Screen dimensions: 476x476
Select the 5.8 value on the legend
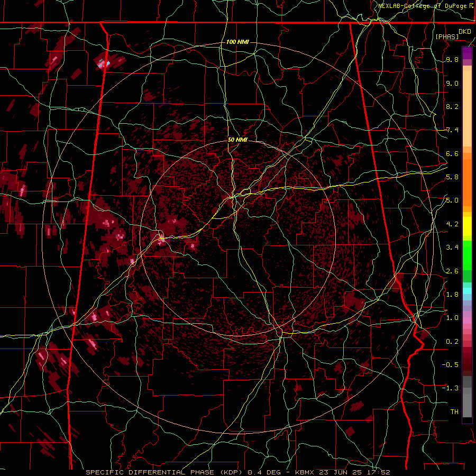point(452,177)
